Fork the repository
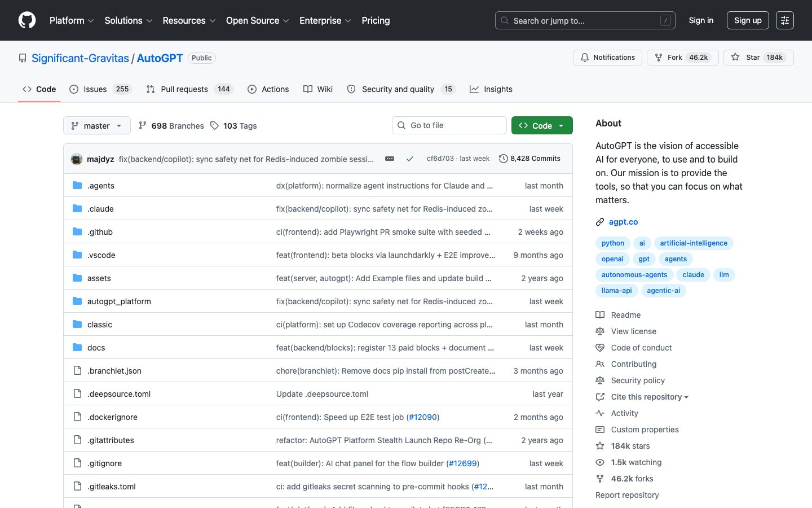The image size is (812, 508). (682, 58)
